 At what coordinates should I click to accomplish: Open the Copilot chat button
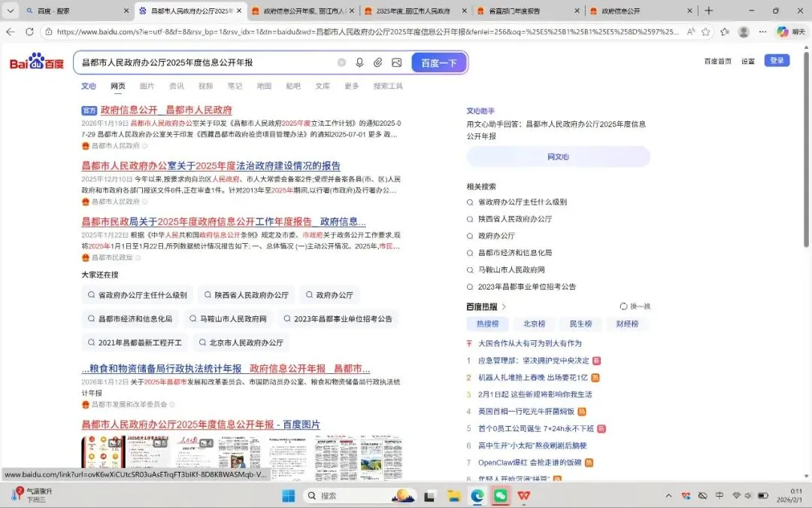pos(791,32)
